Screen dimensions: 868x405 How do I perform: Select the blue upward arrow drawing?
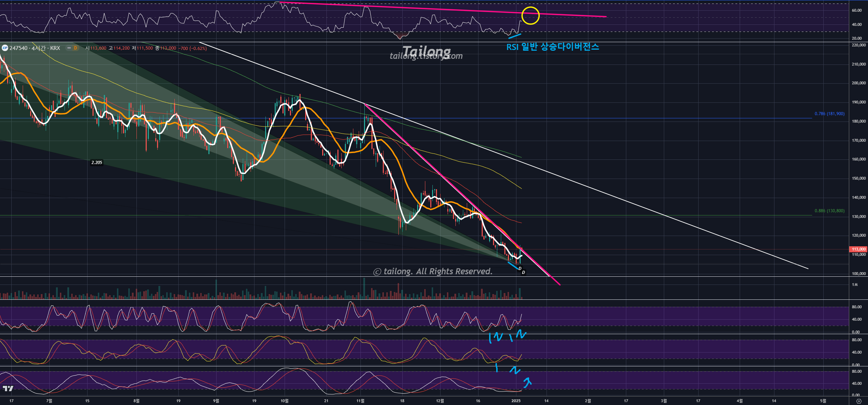pyautogui.click(x=527, y=382)
